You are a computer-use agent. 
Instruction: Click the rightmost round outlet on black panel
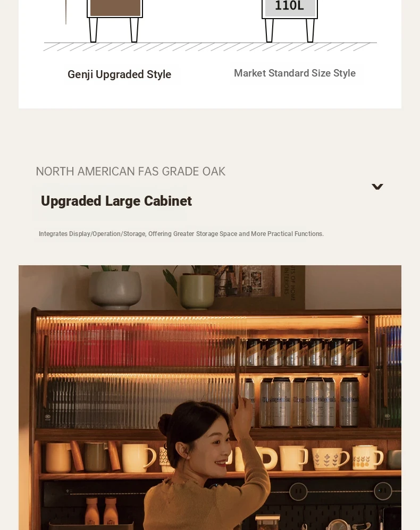[x=383, y=490]
